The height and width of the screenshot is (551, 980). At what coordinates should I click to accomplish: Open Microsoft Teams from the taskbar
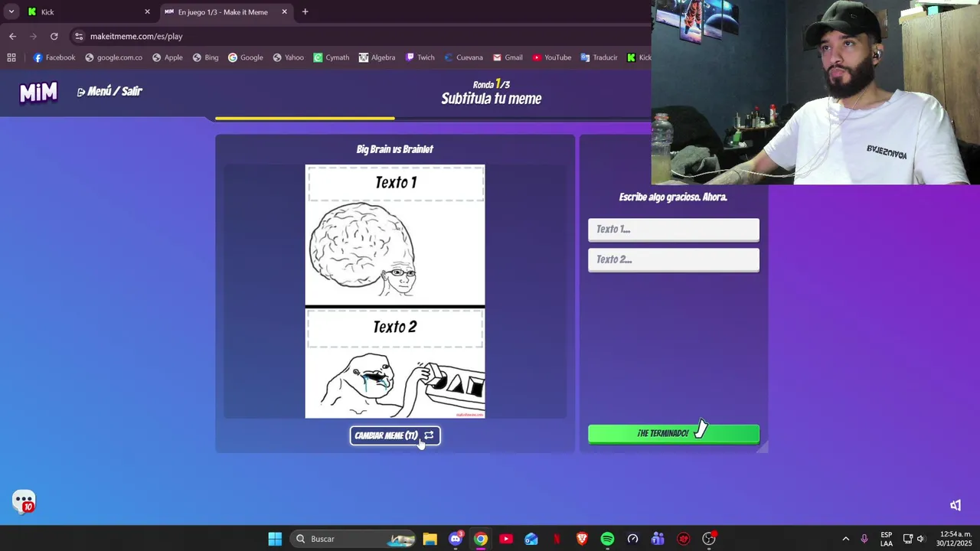(x=658, y=539)
